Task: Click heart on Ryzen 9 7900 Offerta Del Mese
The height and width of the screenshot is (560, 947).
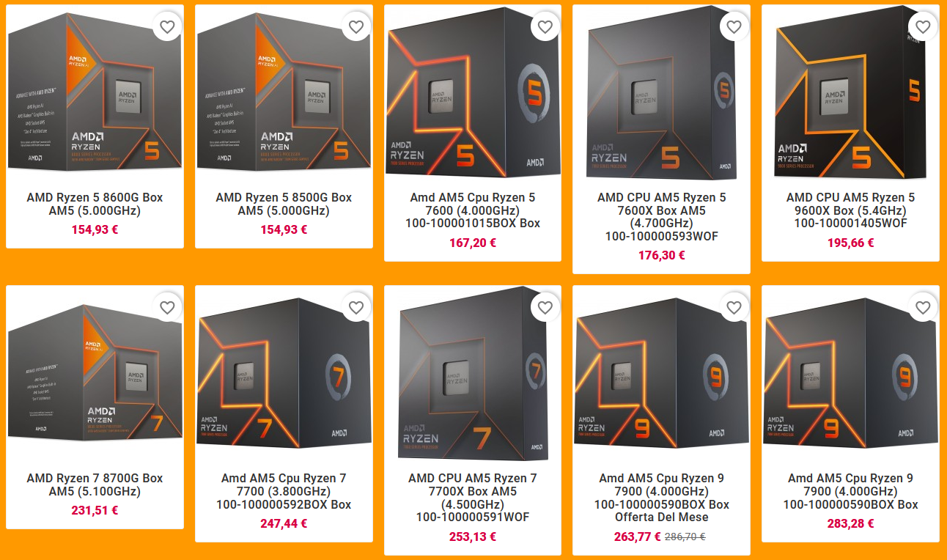Action: coord(734,308)
